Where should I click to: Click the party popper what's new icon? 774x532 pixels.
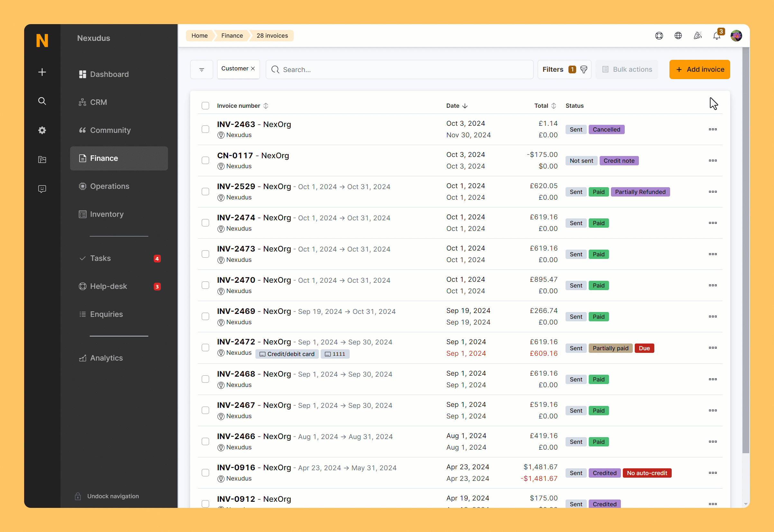coord(698,36)
